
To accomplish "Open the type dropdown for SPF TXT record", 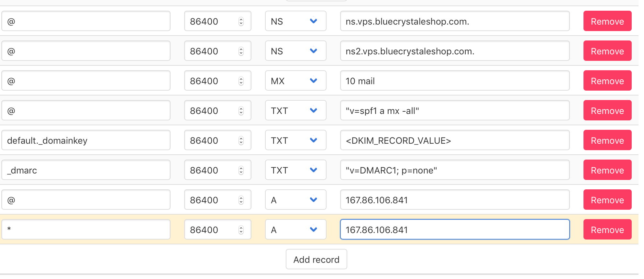I will [x=295, y=110].
